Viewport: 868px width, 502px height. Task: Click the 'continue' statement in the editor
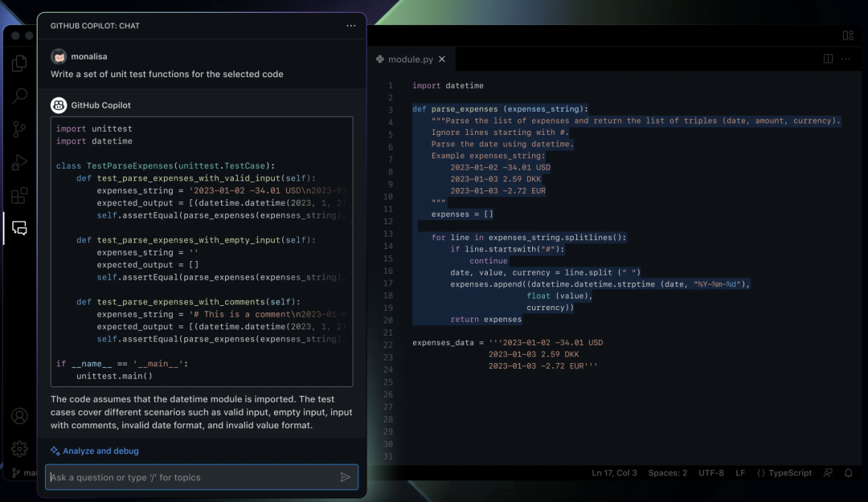(x=489, y=261)
